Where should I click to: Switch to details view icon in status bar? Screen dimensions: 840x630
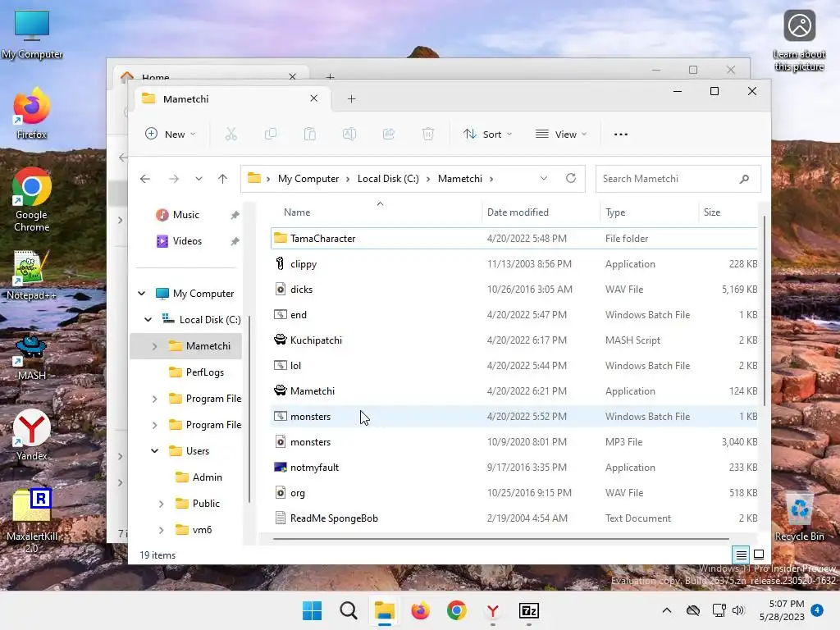coord(742,555)
